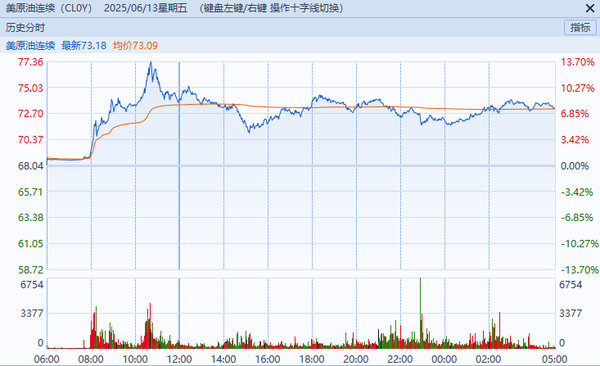Click the 05:00 time axis label

[554, 359]
